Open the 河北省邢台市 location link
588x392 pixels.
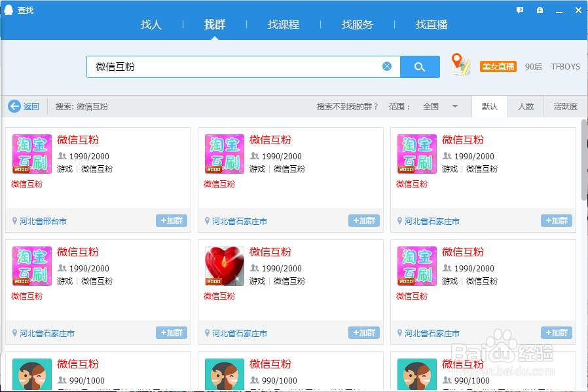click(43, 221)
